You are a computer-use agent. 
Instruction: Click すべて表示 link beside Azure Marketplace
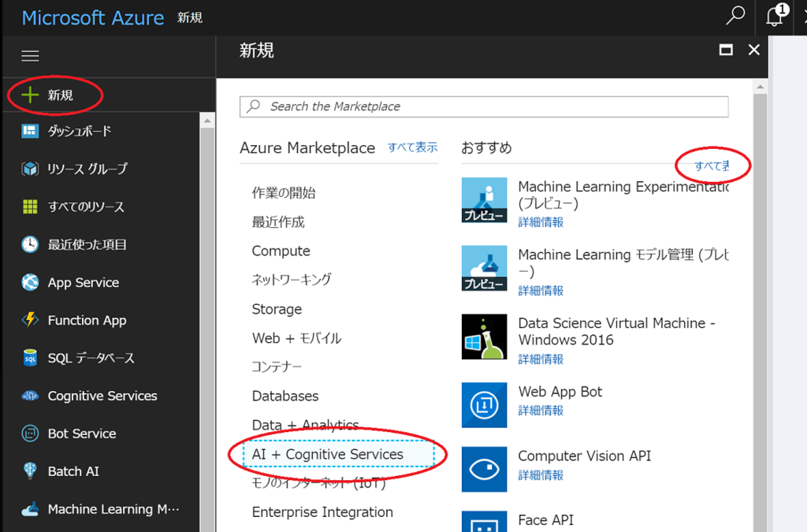click(412, 147)
